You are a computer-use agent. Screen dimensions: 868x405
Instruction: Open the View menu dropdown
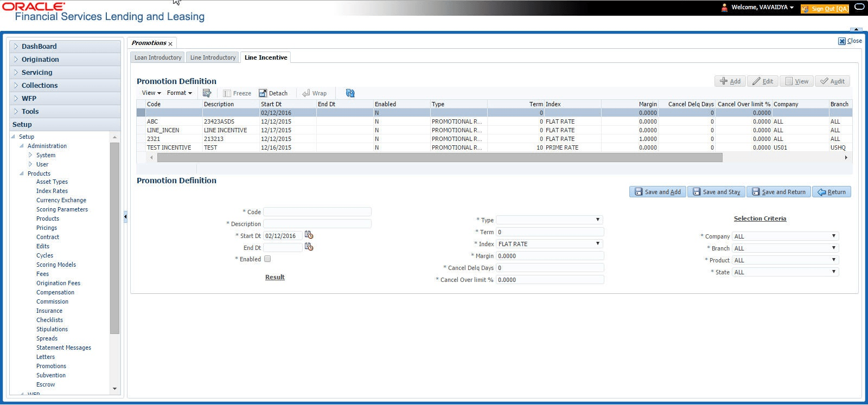(x=151, y=93)
